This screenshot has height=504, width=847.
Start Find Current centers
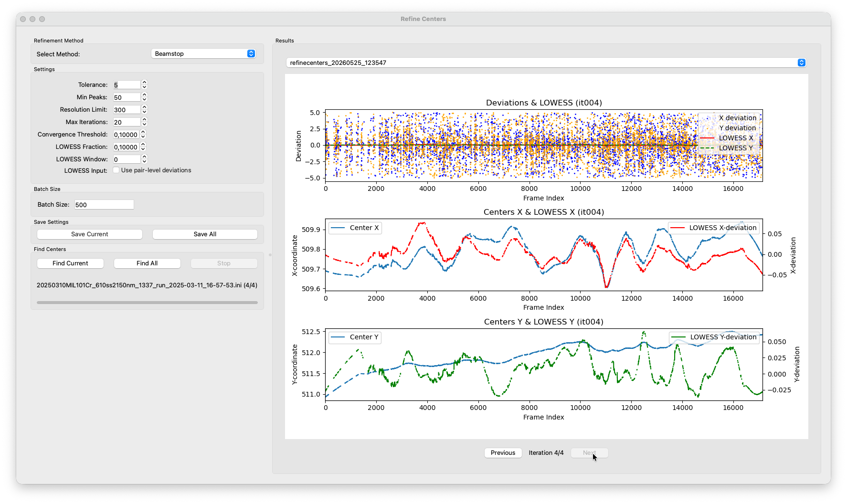pos(70,263)
